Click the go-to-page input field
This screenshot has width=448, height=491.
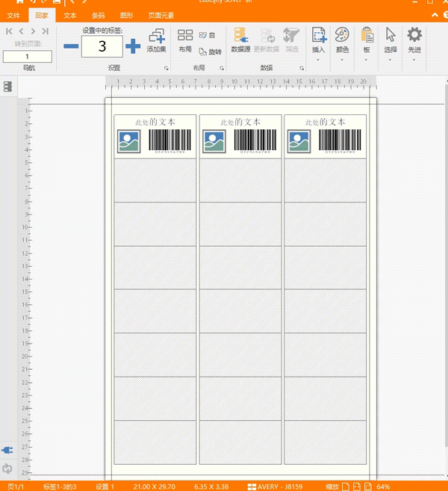coord(28,57)
